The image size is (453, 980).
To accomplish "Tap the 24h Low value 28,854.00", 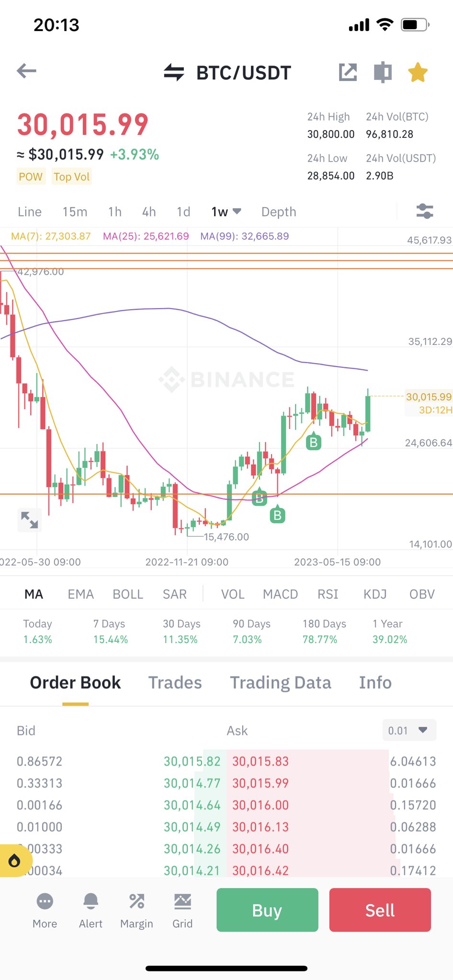I will point(331,176).
